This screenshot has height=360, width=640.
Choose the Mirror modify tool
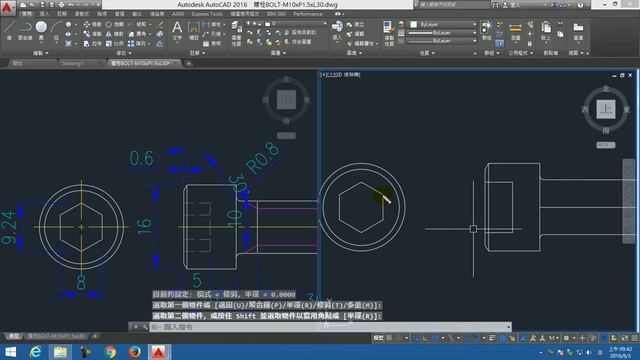pos(115,34)
